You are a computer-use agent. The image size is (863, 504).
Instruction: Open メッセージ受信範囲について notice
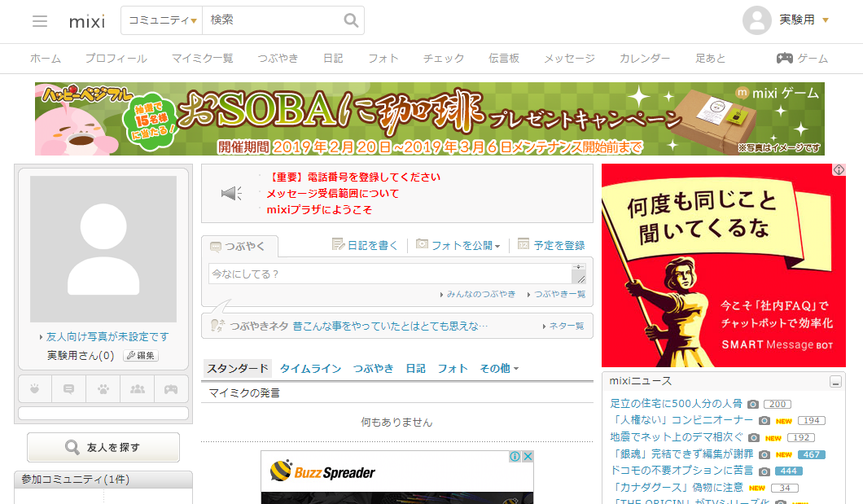click(x=333, y=193)
